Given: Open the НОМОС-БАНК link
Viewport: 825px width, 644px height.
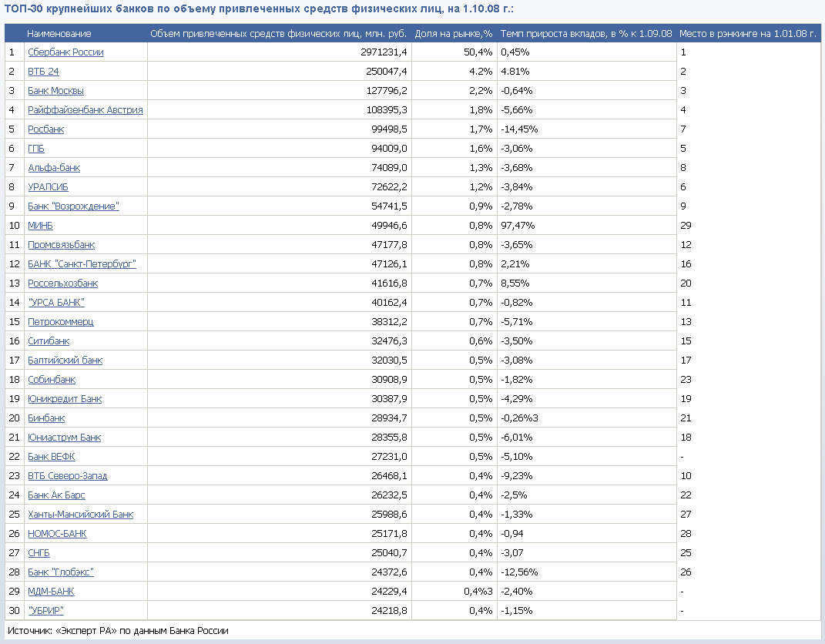Looking at the screenshot, I should pos(57,534).
